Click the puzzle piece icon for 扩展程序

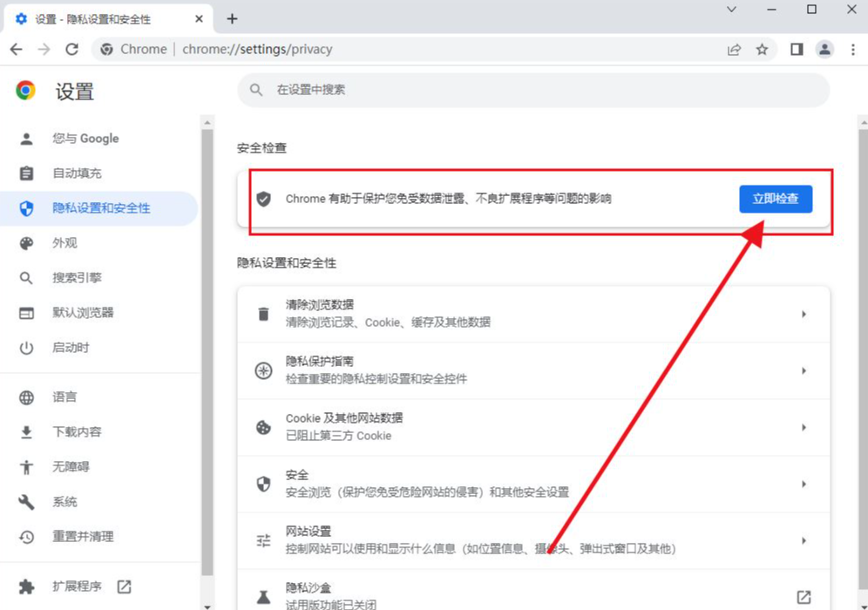tap(26, 586)
